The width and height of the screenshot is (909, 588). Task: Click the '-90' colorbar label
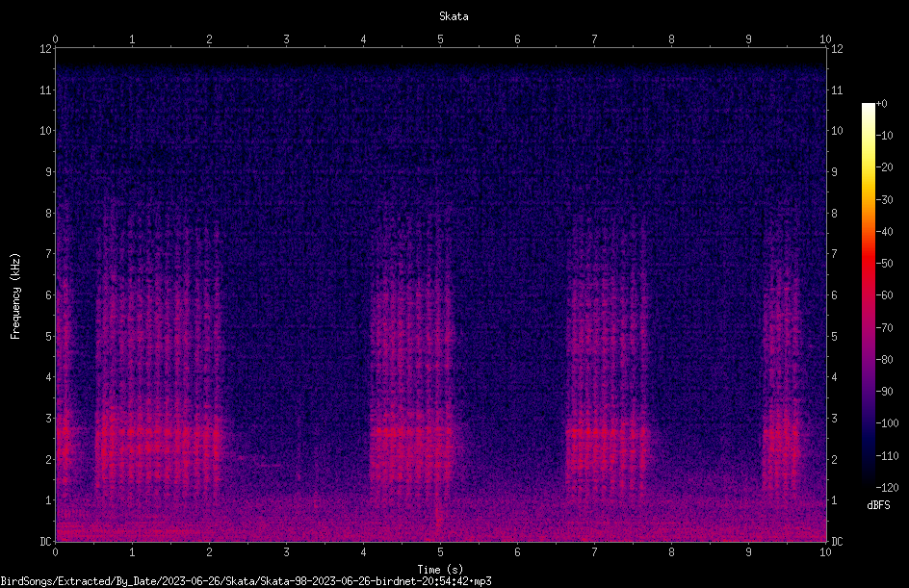coord(885,392)
